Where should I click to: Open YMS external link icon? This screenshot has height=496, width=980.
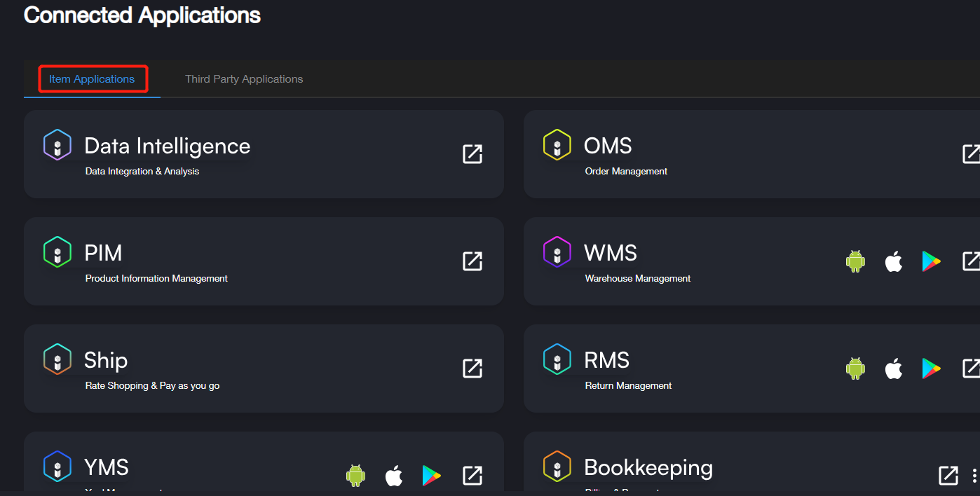click(x=472, y=476)
